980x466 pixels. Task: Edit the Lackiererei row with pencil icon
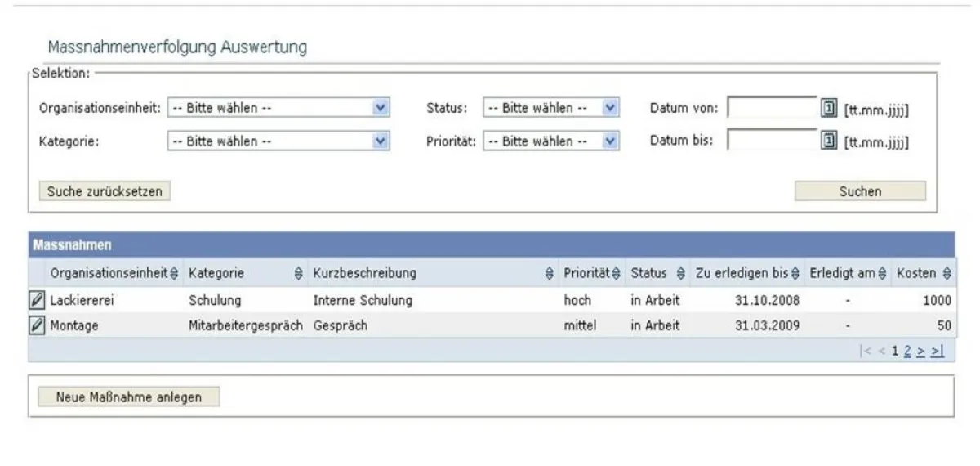click(37, 301)
